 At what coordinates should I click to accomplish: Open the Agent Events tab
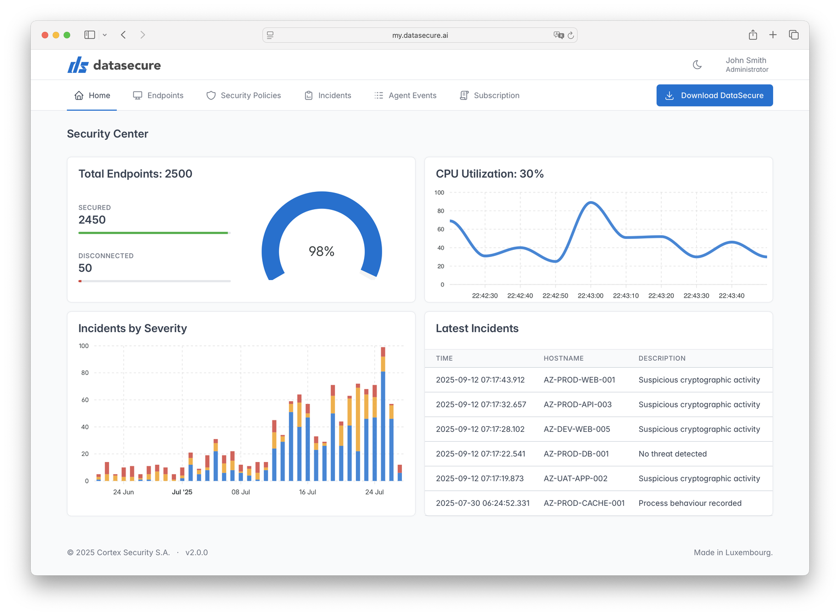click(x=405, y=95)
